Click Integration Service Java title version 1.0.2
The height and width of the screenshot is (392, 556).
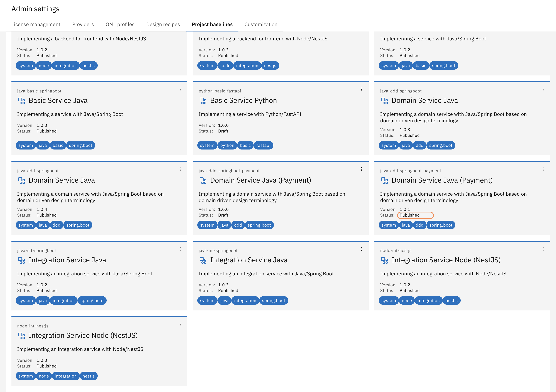pos(67,260)
